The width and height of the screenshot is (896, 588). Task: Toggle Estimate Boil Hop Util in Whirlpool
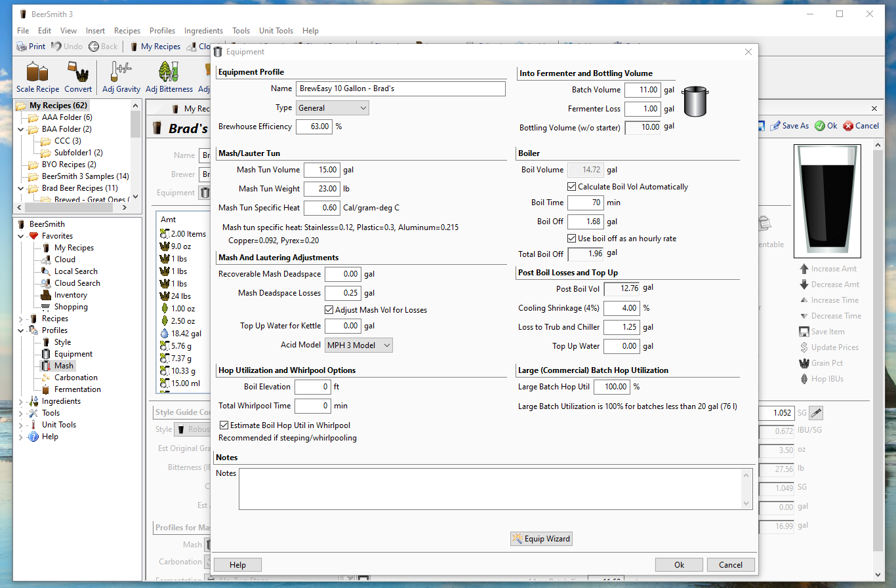tap(224, 425)
